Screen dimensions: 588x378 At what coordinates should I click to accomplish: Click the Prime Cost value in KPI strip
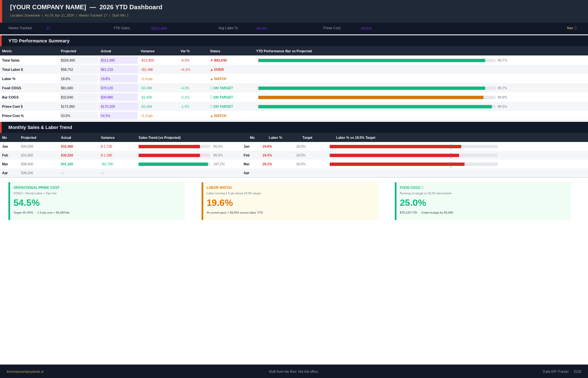click(x=366, y=29)
